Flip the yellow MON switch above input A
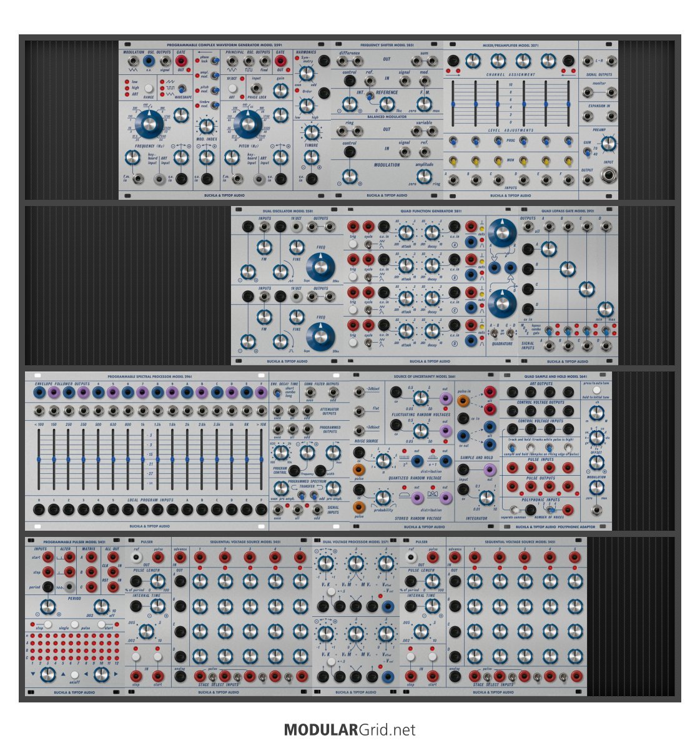700x743 pixels. (453, 160)
